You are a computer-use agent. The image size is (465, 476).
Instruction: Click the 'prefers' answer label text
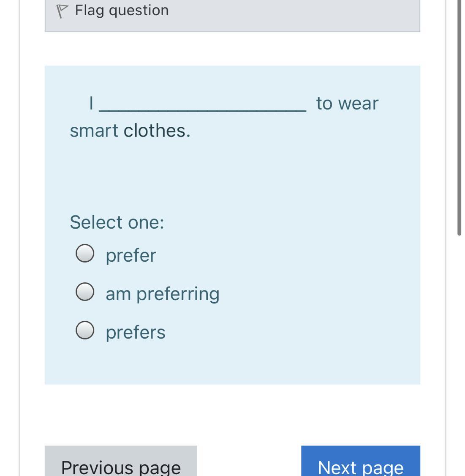pyautogui.click(x=136, y=332)
